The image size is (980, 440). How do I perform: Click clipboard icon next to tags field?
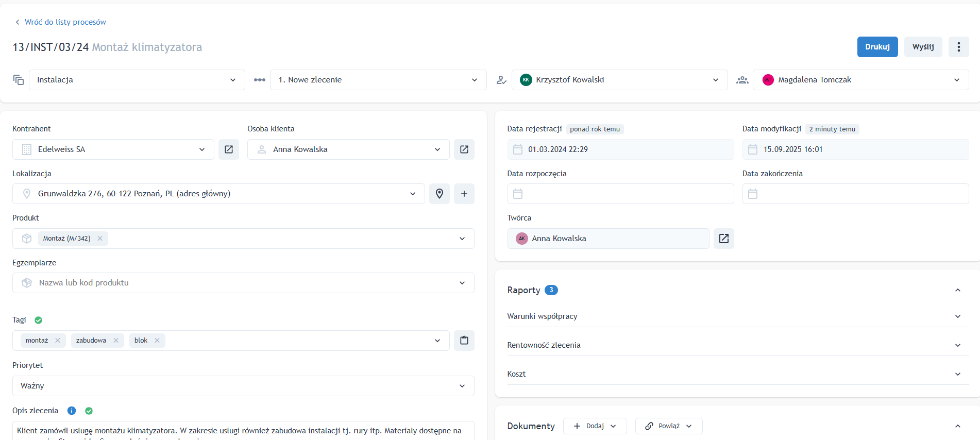click(464, 341)
